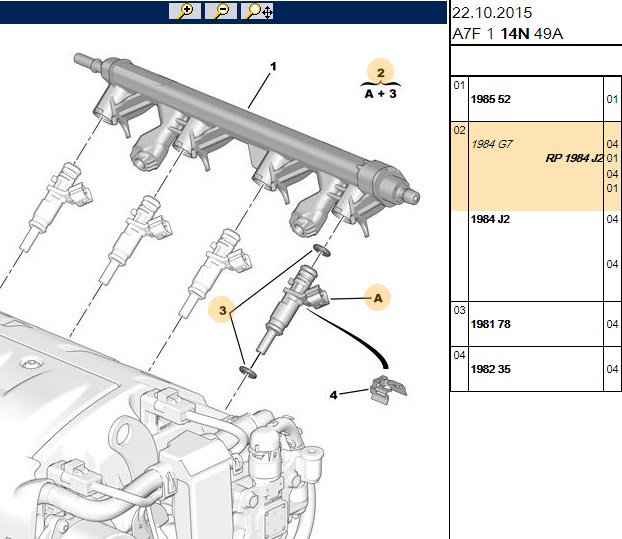This screenshot has width=622, height=539.
Task: Select part number 1982 35
Action: [x=490, y=369]
